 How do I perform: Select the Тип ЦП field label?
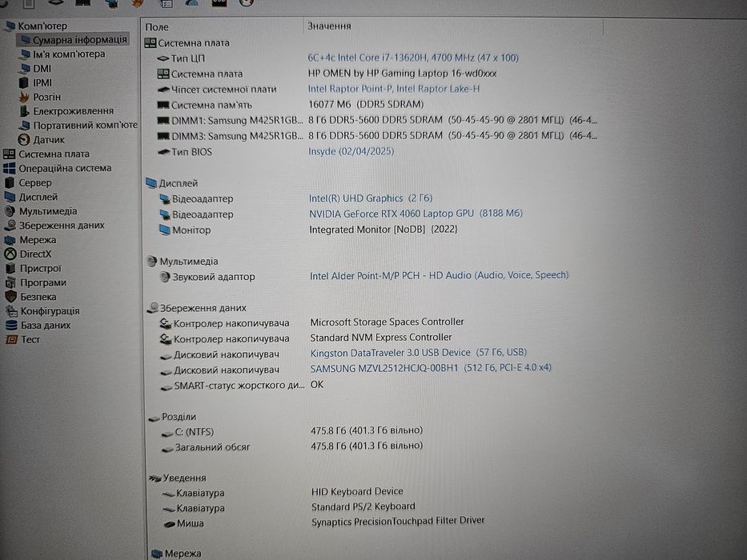187,59
